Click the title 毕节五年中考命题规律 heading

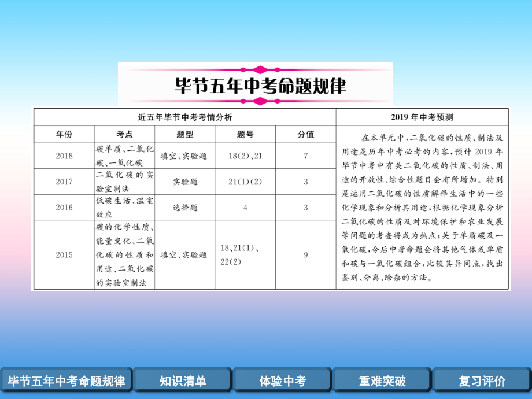[260, 86]
